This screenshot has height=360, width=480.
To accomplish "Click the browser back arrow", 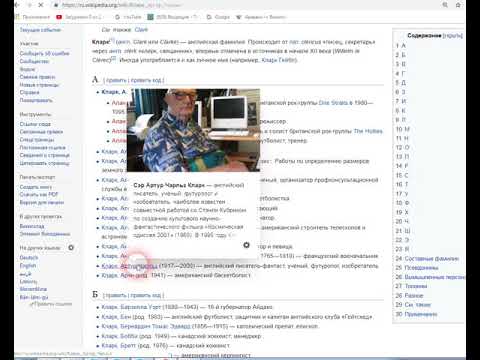I will click(x=17, y=5).
